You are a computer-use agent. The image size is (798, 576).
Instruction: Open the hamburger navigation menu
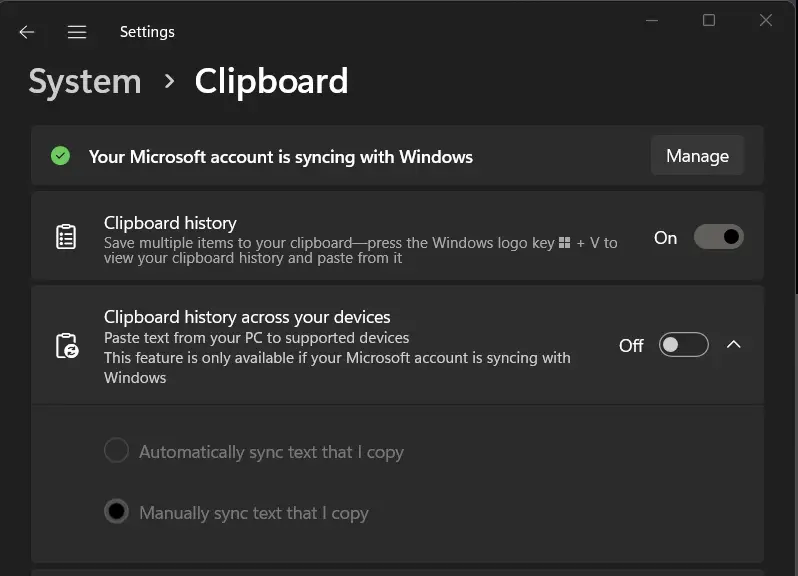[x=77, y=32]
